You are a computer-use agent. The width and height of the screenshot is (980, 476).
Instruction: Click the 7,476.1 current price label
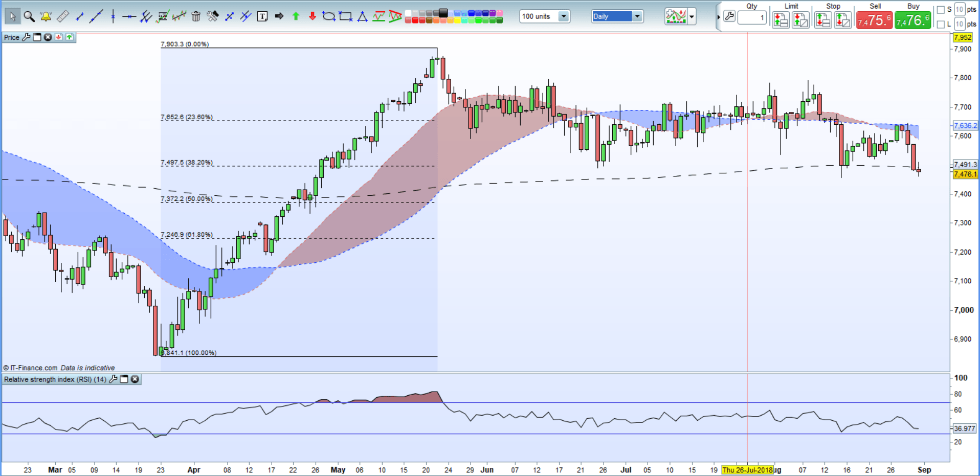965,174
